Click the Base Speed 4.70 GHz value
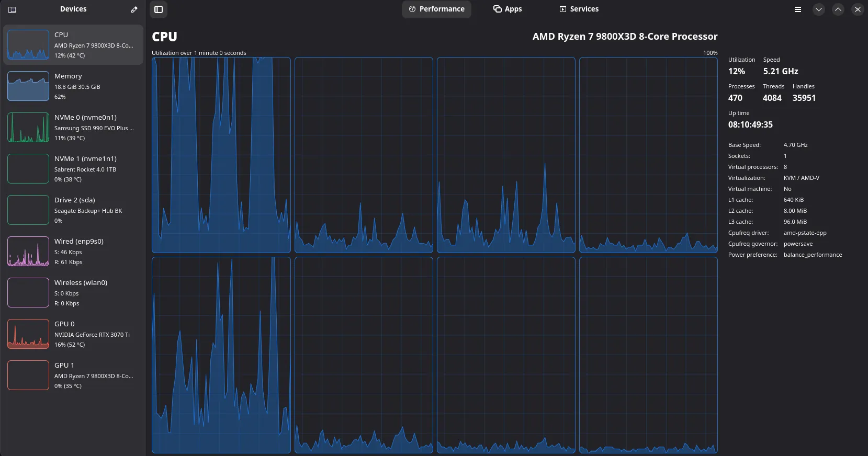 point(795,145)
